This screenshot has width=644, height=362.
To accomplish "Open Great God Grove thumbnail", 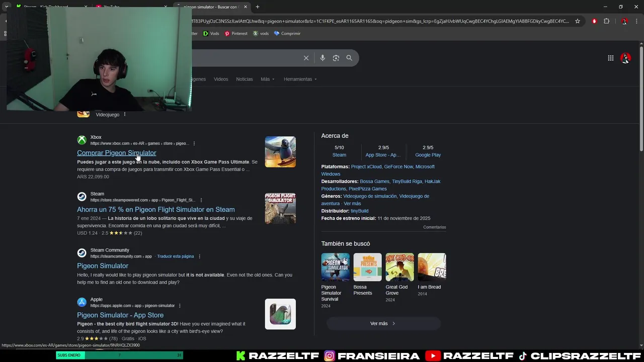I will (399, 267).
